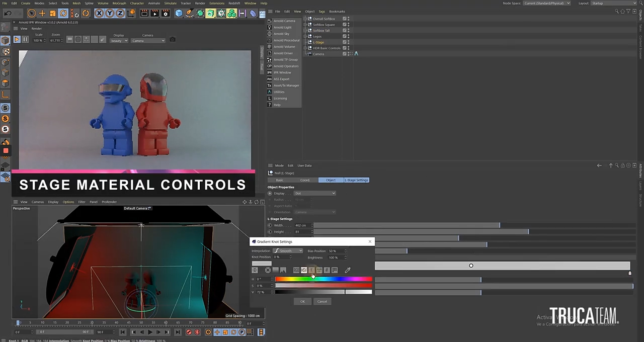Open the Mesh menu
Image resolution: width=644 pixels, height=342 pixels.
[x=76, y=3]
